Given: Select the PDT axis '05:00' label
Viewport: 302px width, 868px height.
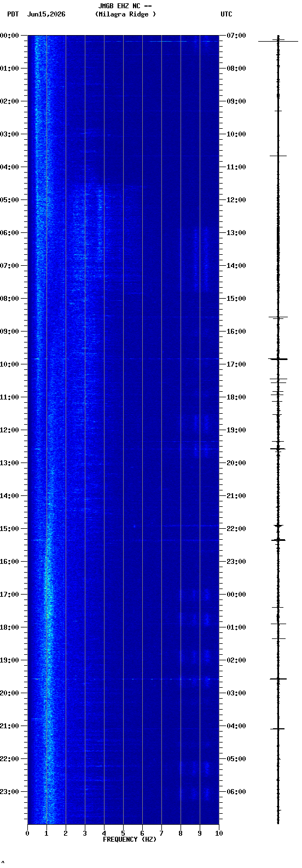Looking at the screenshot, I should click(x=9, y=200).
